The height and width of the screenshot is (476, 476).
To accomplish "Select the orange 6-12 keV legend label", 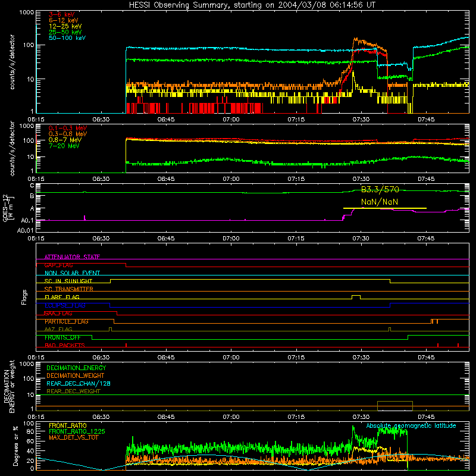I will (64, 20).
